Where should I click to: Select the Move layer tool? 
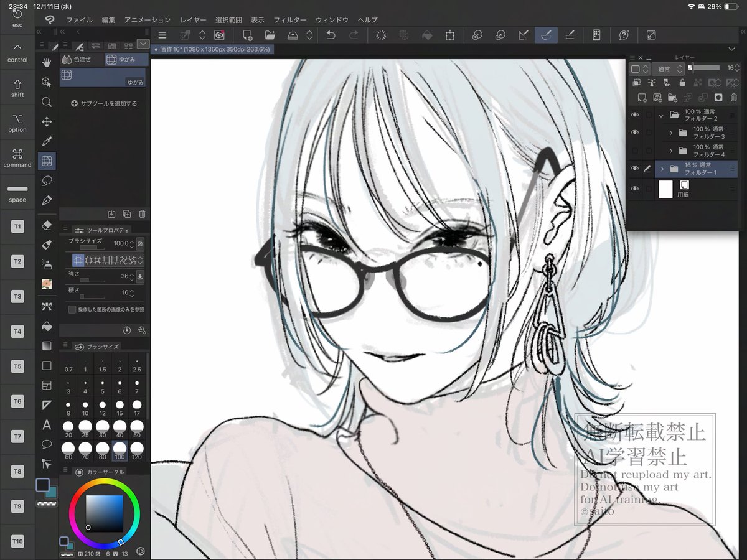(47, 122)
